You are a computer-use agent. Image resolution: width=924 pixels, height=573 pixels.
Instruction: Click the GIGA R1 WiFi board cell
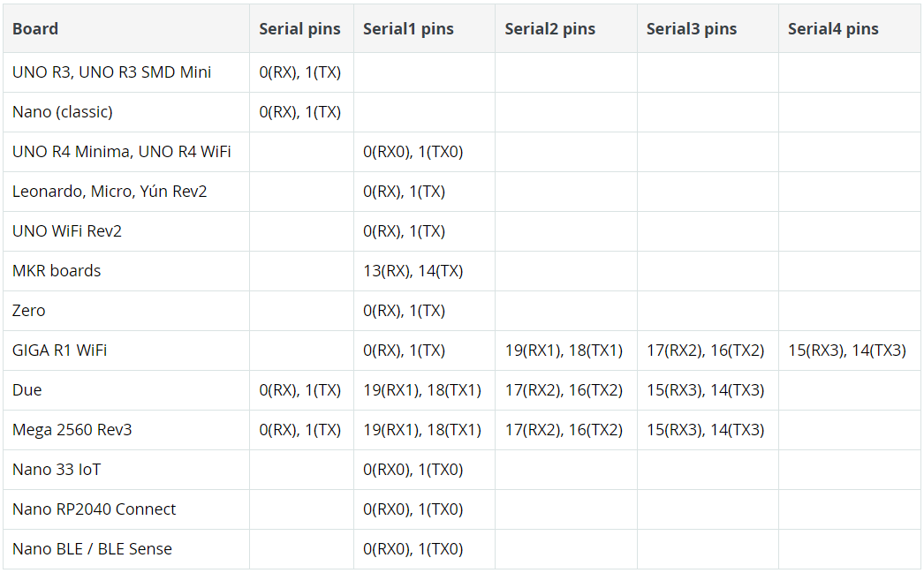(60, 351)
